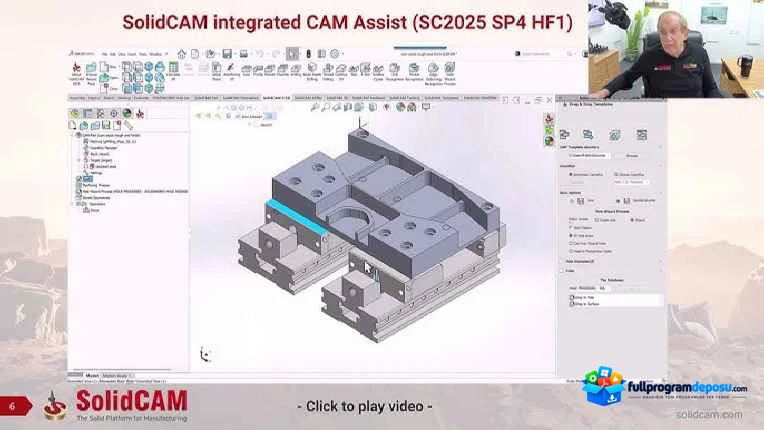The height and width of the screenshot is (430, 764).
Task: Activate the Select cursor tool
Action: (x=292, y=54)
